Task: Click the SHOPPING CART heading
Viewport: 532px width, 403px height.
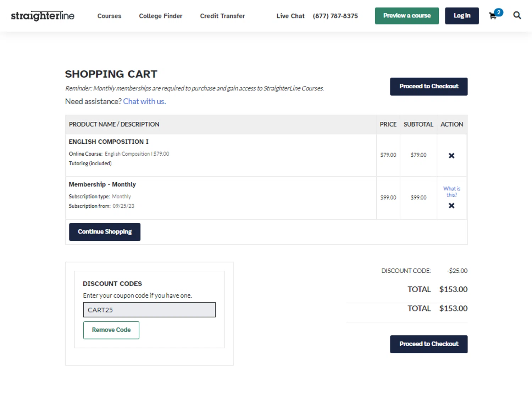Action: (x=111, y=74)
